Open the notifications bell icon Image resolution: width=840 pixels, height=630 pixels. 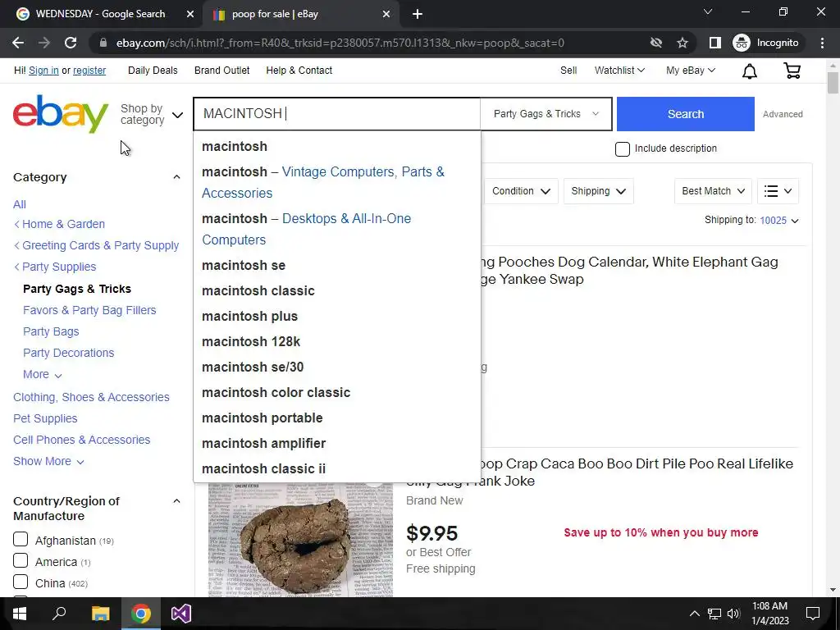pyautogui.click(x=750, y=71)
